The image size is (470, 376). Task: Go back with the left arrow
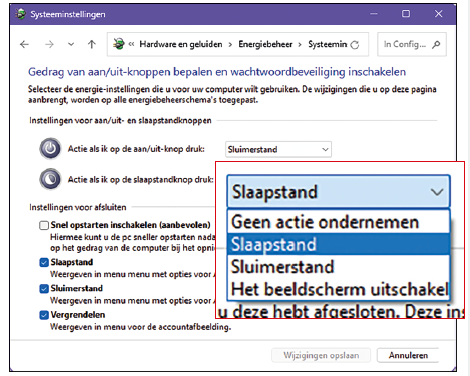pos(24,44)
